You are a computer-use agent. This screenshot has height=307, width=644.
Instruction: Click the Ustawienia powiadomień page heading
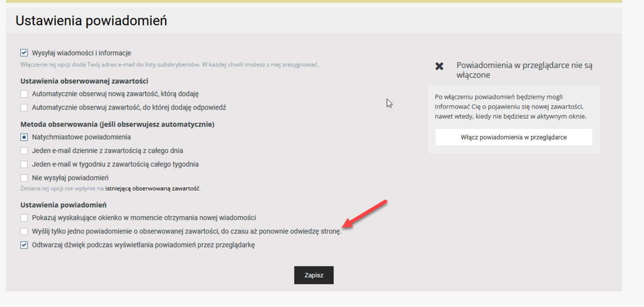click(91, 20)
